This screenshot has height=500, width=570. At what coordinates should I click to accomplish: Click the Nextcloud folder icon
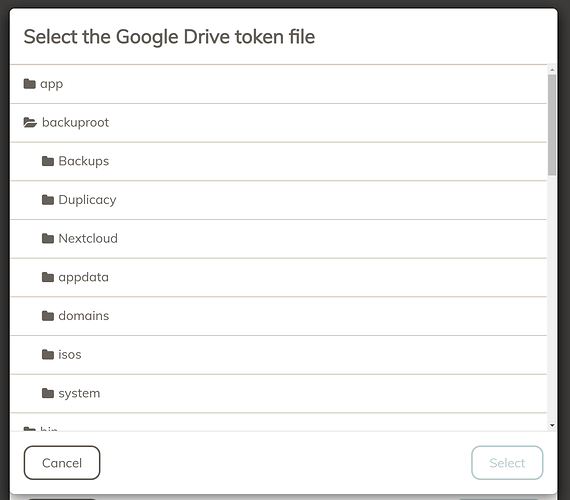point(48,239)
